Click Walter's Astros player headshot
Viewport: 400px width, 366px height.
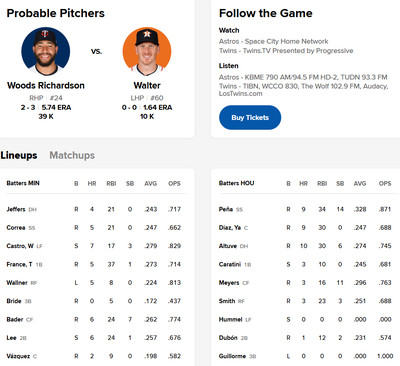(x=147, y=52)
